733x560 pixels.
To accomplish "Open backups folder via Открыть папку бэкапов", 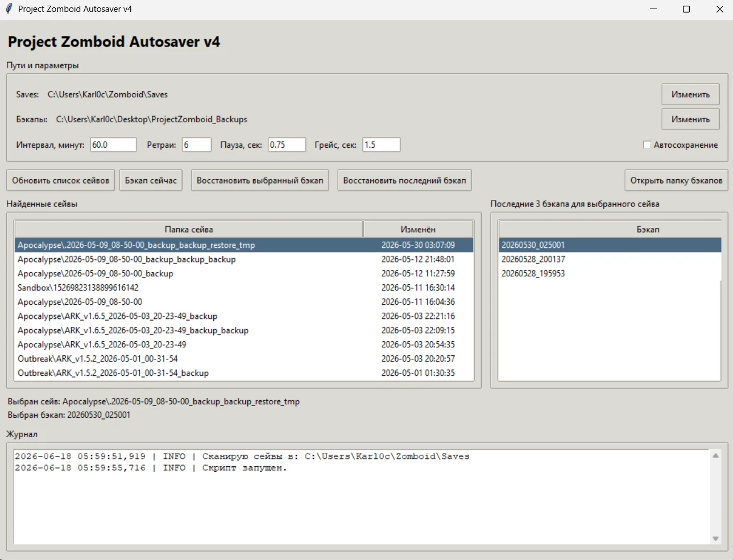I will 676,180.
